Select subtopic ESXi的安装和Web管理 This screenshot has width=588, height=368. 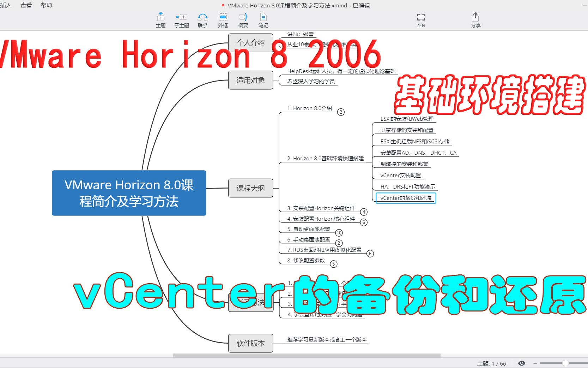pos(407,119)
